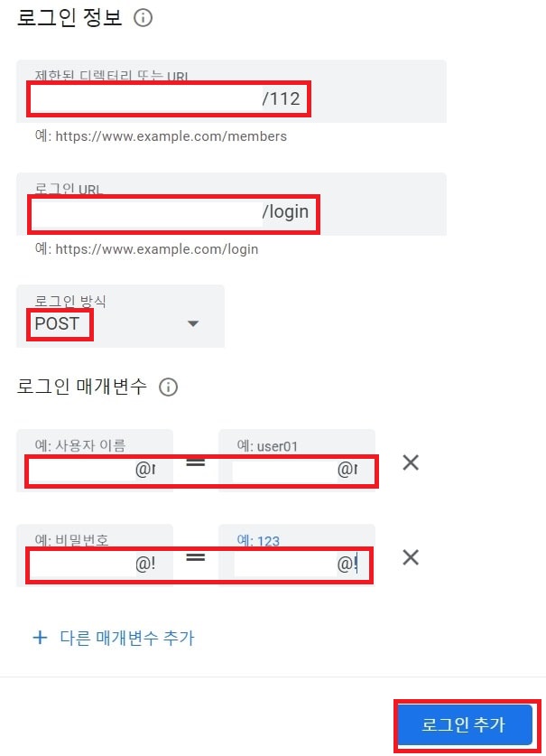Remove the first login parameter row
Image resolution: width=546 pixels, height=756 pixels.
pyautogui.click(x=411, y=462)
